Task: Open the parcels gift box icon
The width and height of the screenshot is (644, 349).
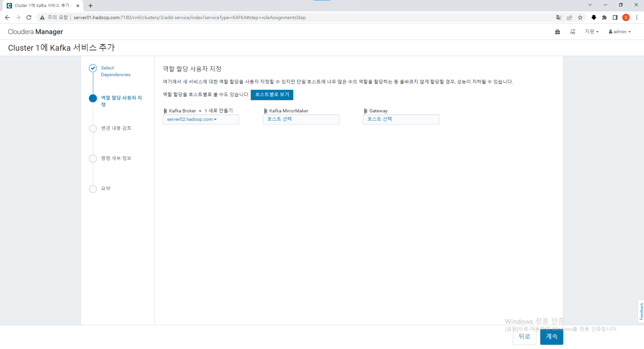Action: click(x=557, y=32)
